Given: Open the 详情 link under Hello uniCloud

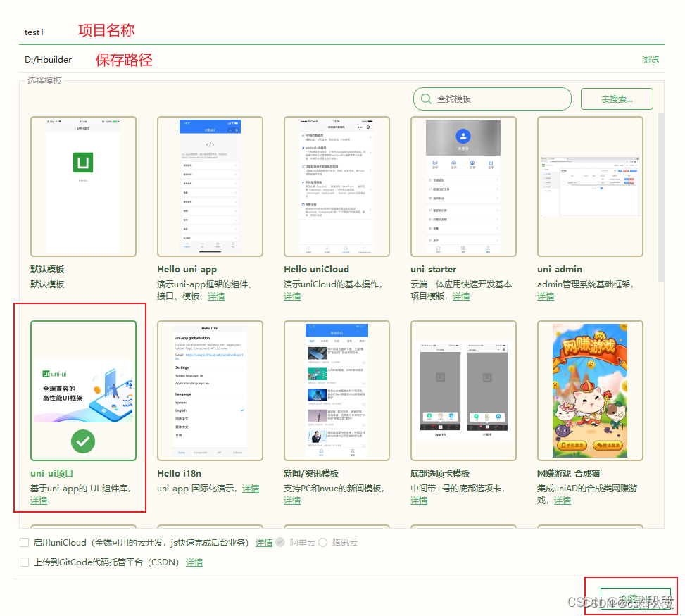Looking at the screenshot, I should tap(292, 296).
